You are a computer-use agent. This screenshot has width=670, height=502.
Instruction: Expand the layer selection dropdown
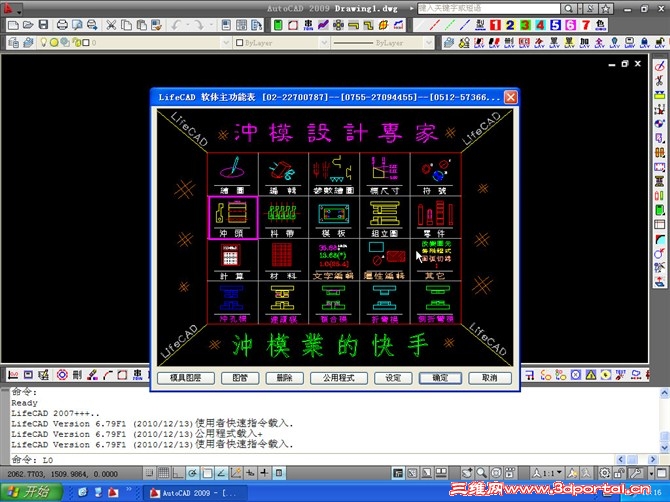pyautogui.click(x=226, y=43)
